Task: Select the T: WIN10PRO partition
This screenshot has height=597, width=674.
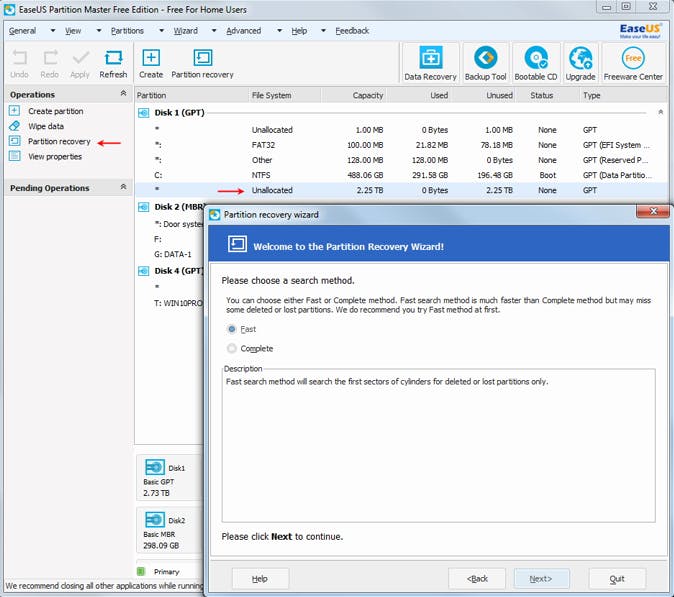Action: tap(178, 303)
